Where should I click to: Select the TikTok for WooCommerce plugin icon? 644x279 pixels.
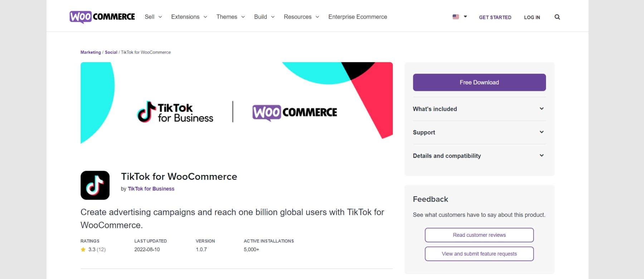95,185
